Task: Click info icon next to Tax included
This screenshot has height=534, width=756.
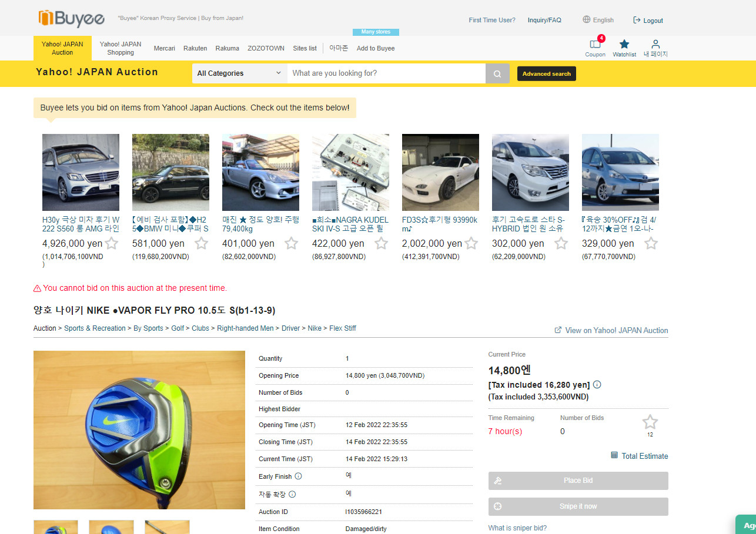Action: click(597, 385)
